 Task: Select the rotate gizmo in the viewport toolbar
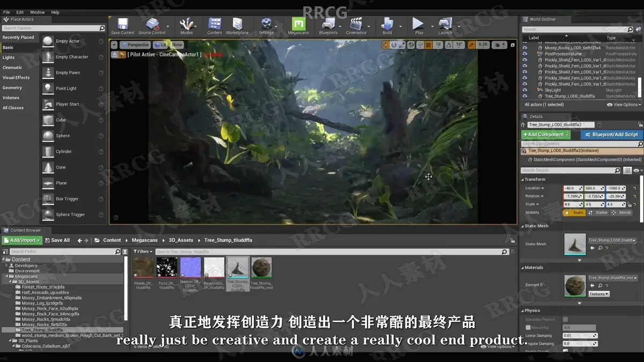(x=394, y=45)
